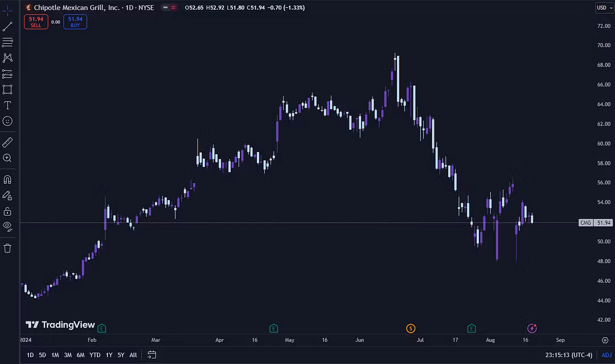The image size is (615, 364).
Task: Click the zoom in magnifier tool
Action: tap(7, 158)
